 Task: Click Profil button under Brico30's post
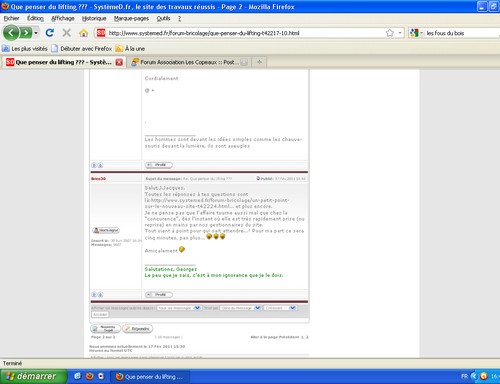(159, 294)
